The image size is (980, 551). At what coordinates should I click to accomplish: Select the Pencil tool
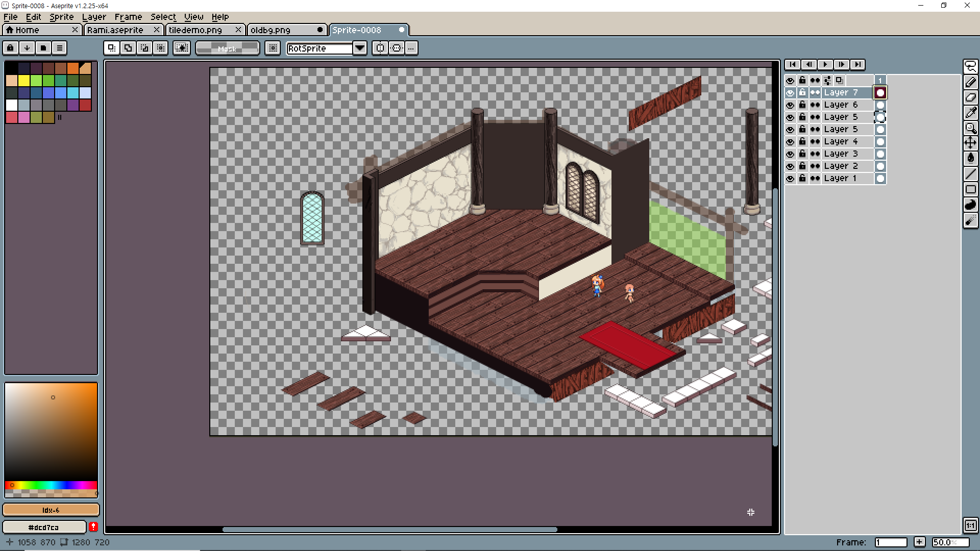970,82
